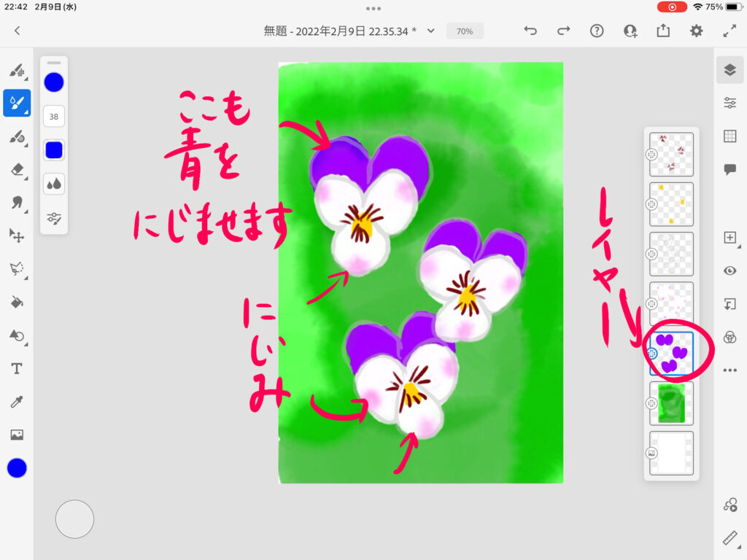This screenshot has width=747, height=560.
Task: Open the comments panel
Action: [729, 169]
